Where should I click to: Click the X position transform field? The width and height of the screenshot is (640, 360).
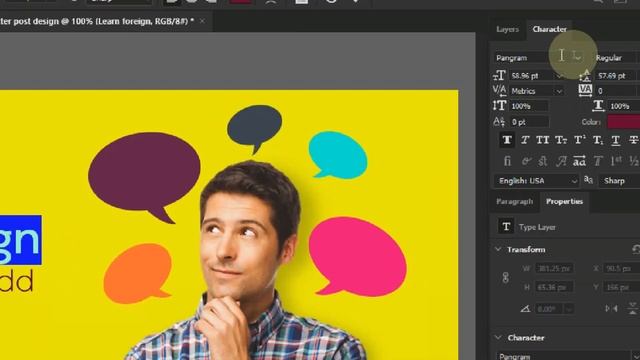pos(622,268)
